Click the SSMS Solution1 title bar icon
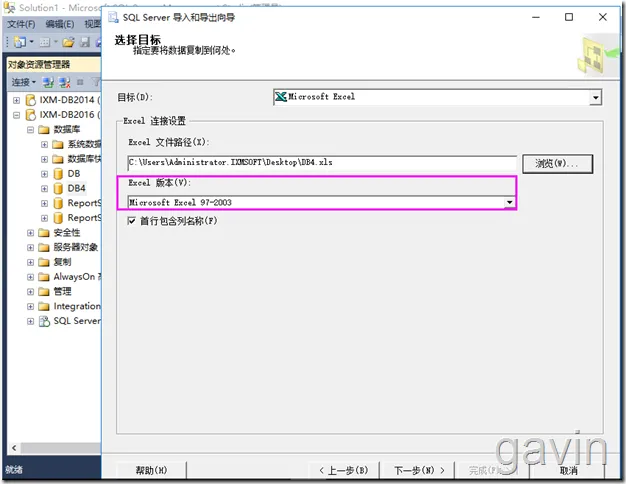This screenshot has height=484, width=626. pyautogui.click(x=9, y=7)
